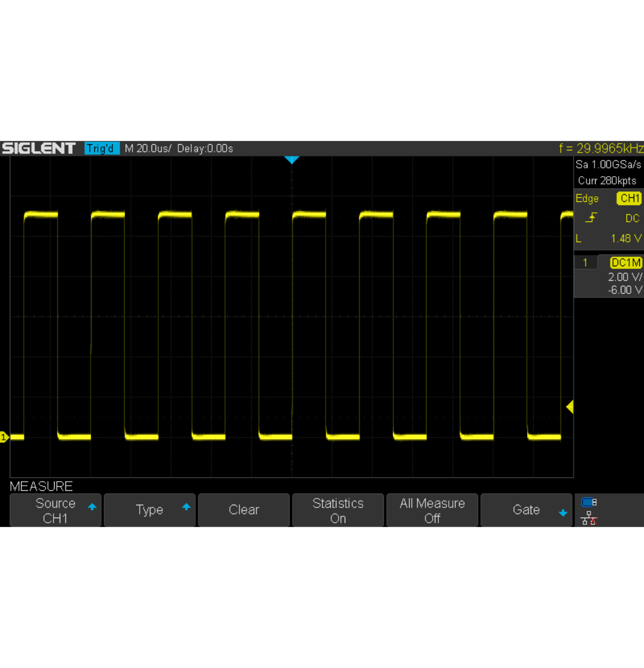
Task: Click the f = 29.9965kHz frequency readout
Action: click(601, 148)
